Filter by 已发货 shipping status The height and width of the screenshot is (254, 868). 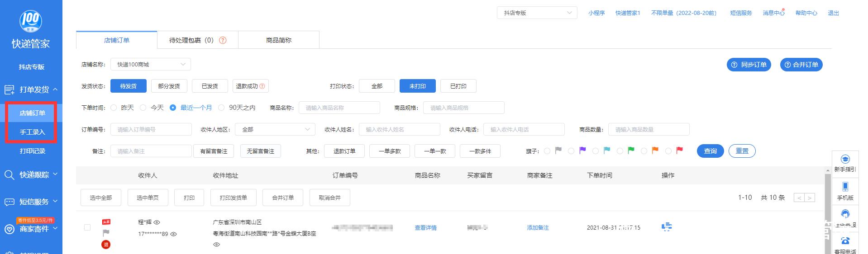(210, 86)
